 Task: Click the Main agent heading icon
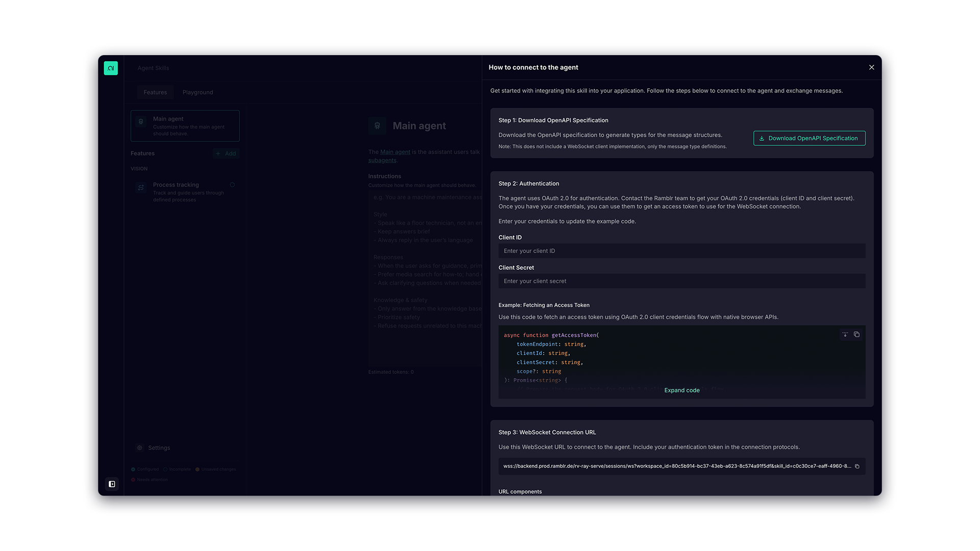coord(377,126)
